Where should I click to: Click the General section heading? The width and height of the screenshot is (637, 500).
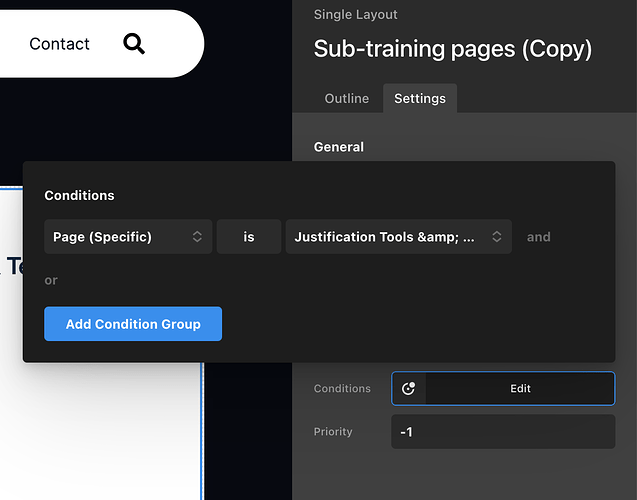click(339, 147)
